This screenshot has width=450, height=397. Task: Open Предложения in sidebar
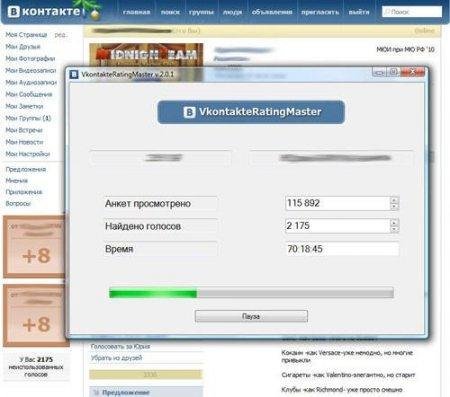(x=26, y=170)
